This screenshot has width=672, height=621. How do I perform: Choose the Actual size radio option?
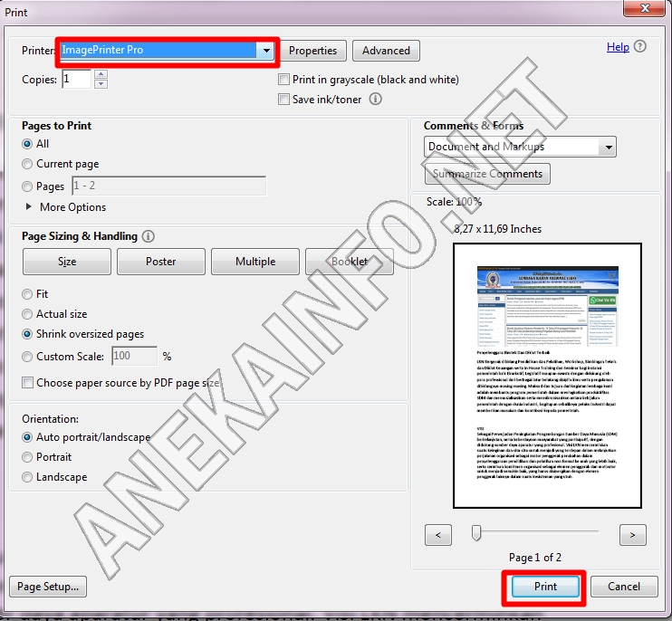pos(27,314)
